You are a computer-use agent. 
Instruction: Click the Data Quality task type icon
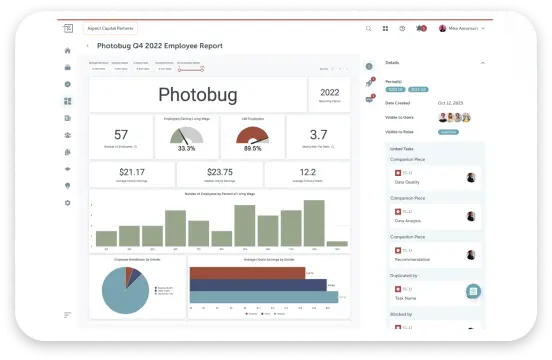coord(398,173)
